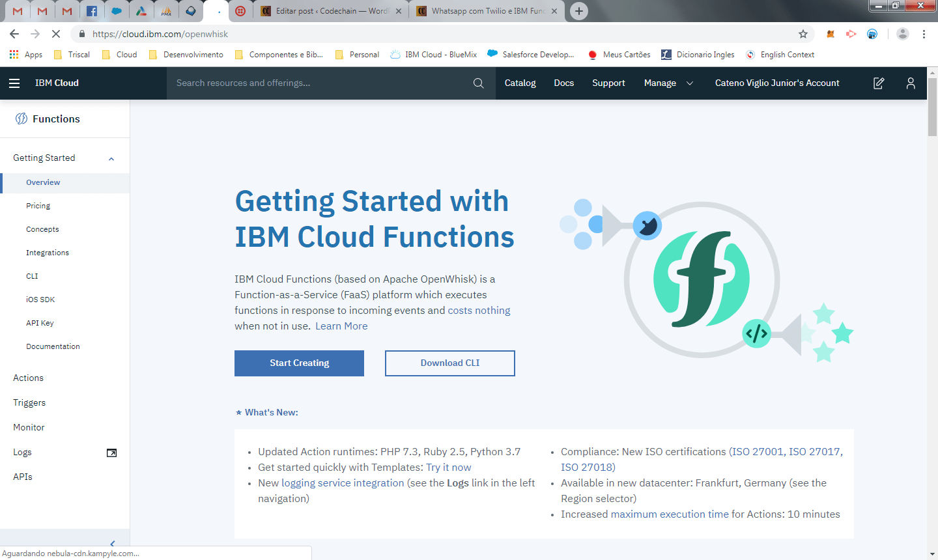Switch to the Whatsapp com Twilio tab

point(487,11)
